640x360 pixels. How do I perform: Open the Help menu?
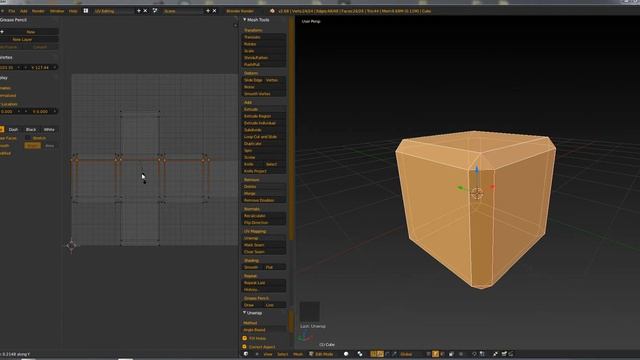point(73,11)
